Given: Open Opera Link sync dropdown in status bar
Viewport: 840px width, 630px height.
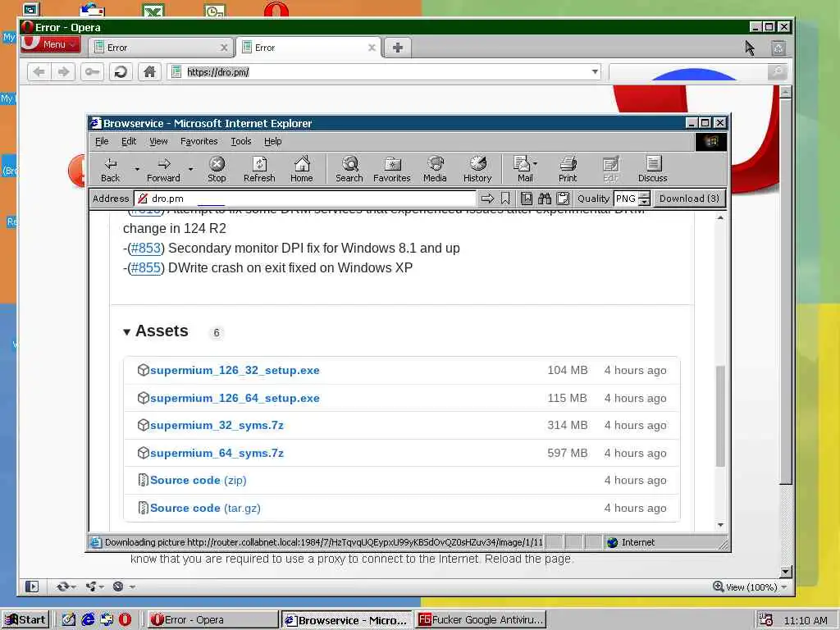Looking at the screenshot, I should 66,587.
